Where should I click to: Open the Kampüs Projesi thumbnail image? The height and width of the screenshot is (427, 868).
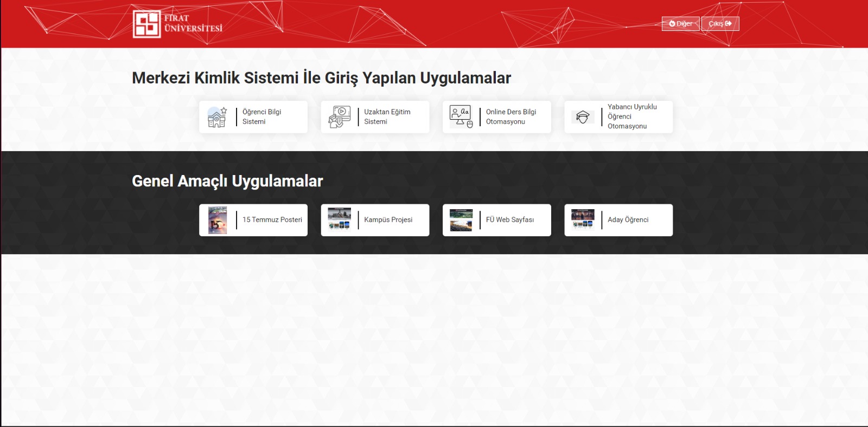coord(339,220)
